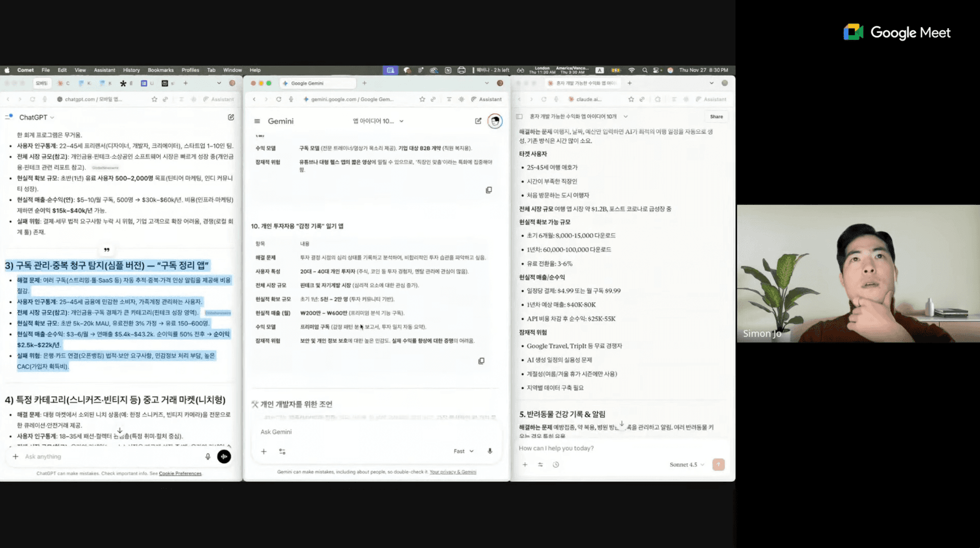Open Gemini tools settings icon
Viewport: 980px width, 548px height.
[282, 451]
